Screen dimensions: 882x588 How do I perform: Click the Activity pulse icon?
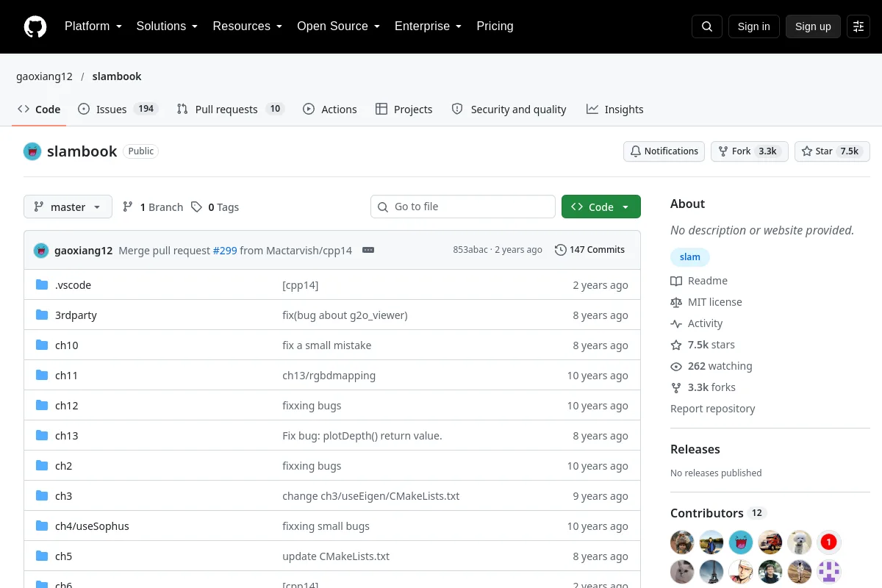[x=676, y=323]
